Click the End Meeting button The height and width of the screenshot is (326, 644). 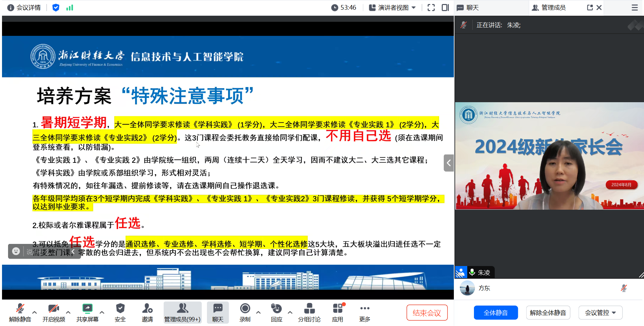pyautogui.click(x=427, y=313)
